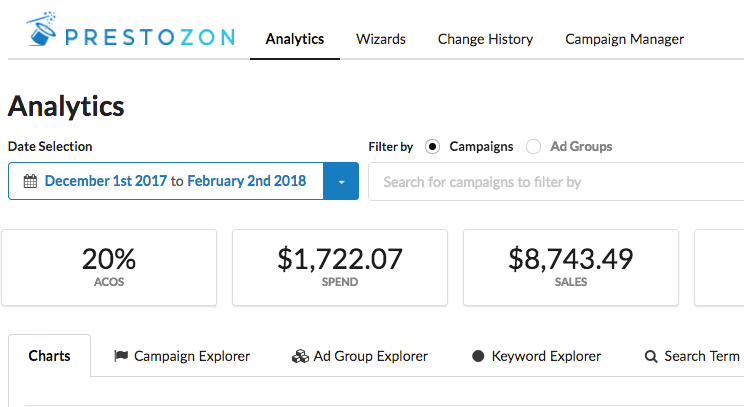Open the February 2nd 2018 end date
744x407 pixels.
click(x=246, y=182)
